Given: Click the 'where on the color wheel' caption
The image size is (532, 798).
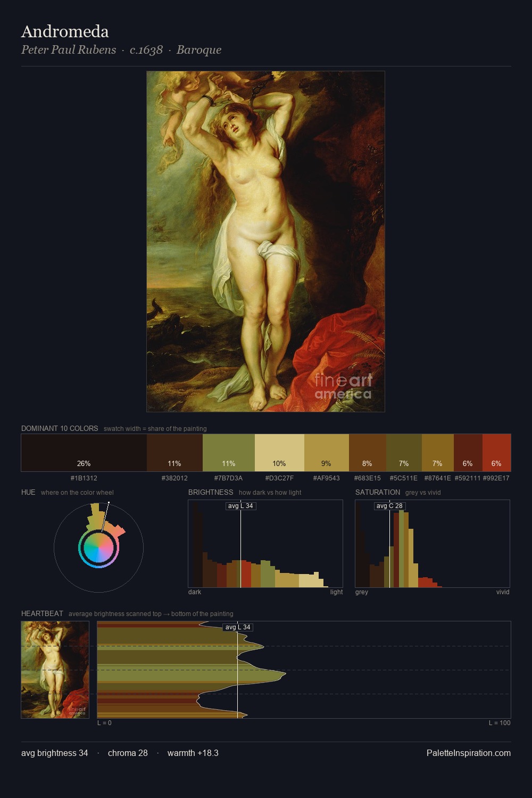Looking at the screenshot, I should [77, 493].
